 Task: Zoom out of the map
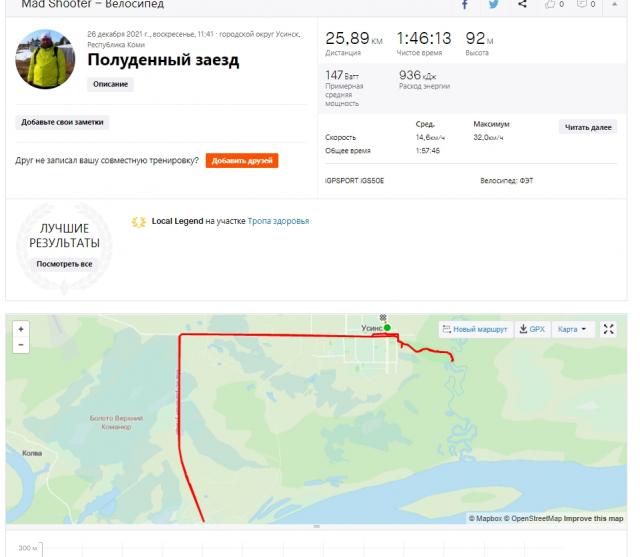[21, 345]
